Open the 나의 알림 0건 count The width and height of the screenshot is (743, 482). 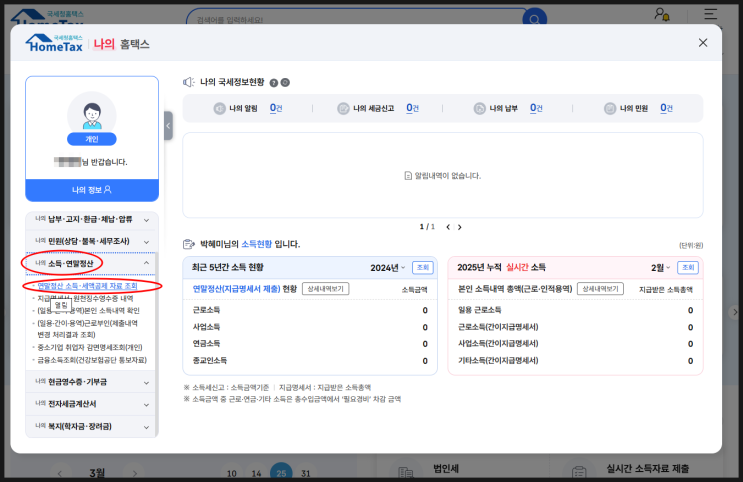276,109
